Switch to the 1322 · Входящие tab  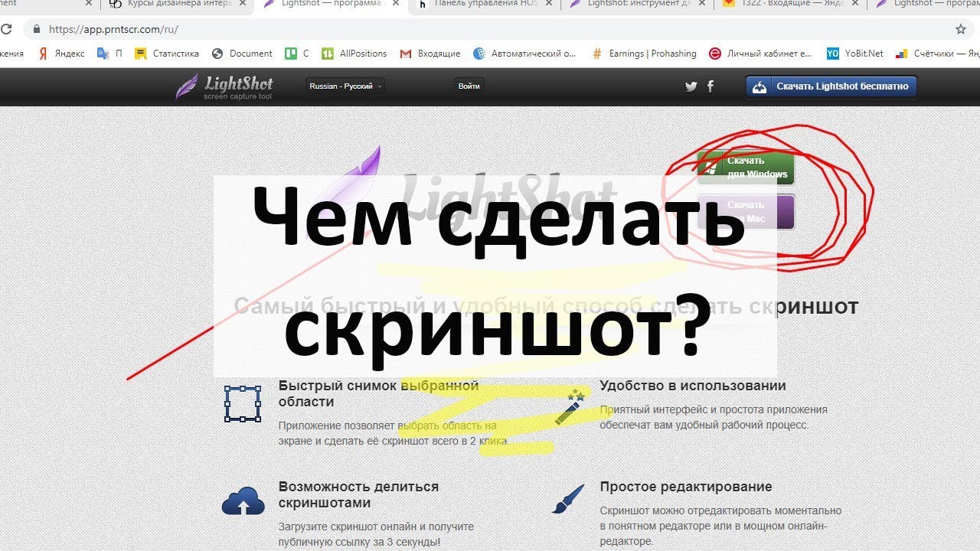pyautogui.click(x=790, y=4)
